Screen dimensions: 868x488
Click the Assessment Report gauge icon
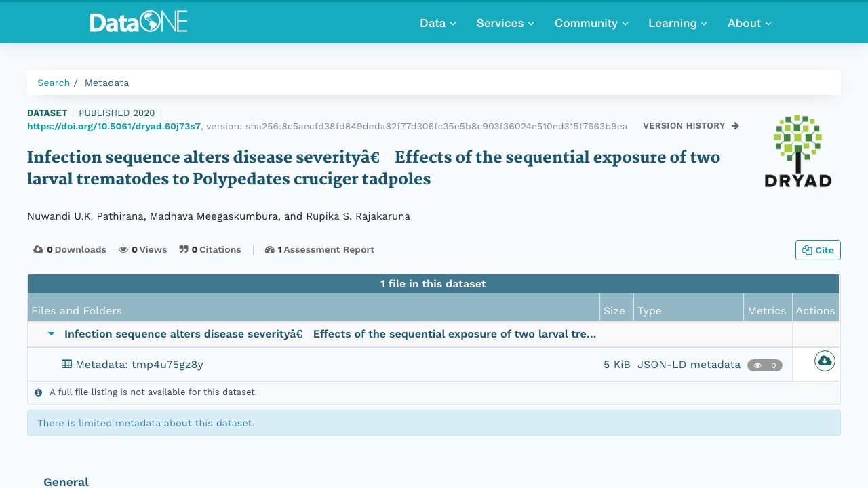click(270, 249)
